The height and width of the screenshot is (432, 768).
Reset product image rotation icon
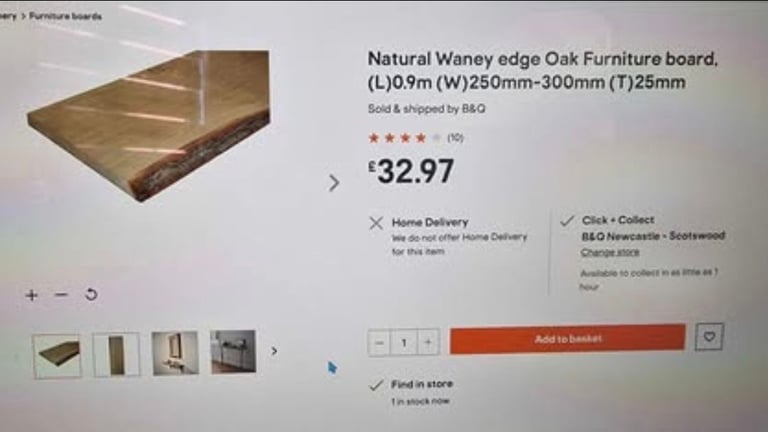click(x=91, y=294)
